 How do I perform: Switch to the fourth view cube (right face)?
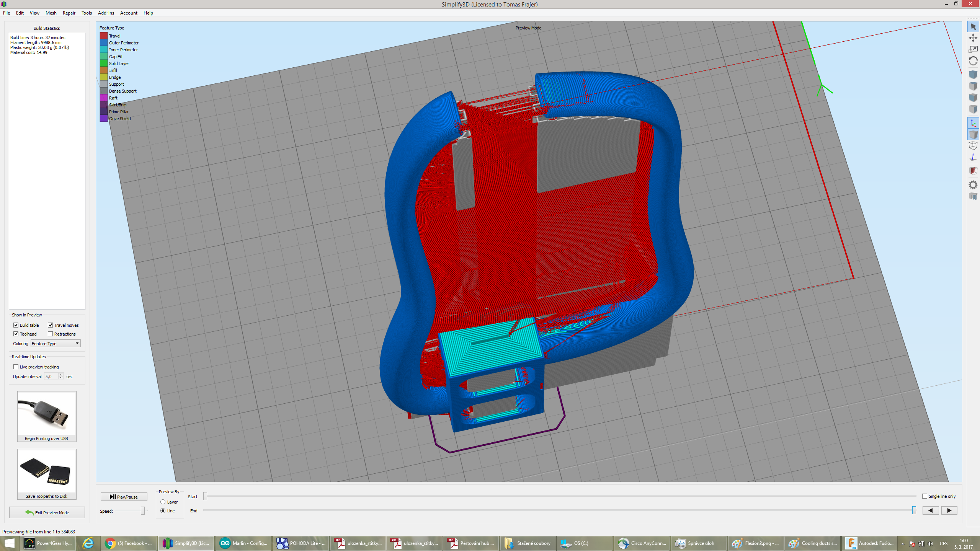tap(973, 109)
